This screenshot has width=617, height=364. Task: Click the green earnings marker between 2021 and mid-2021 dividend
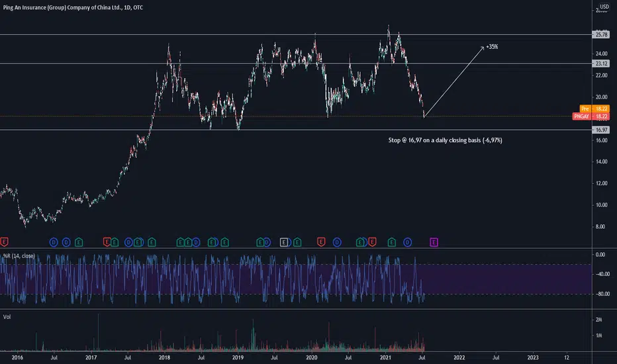click(391, 242)
